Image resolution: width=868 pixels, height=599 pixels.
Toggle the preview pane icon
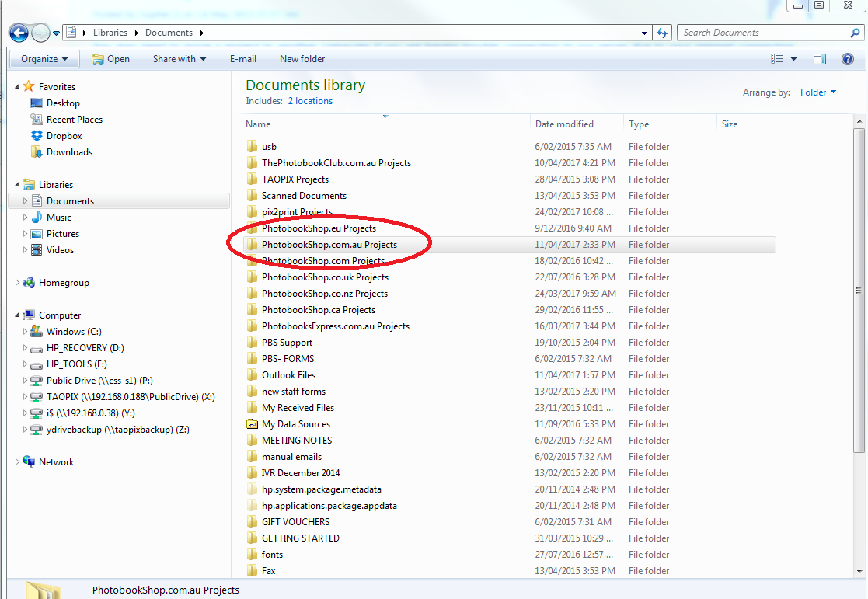click(820, 59)
